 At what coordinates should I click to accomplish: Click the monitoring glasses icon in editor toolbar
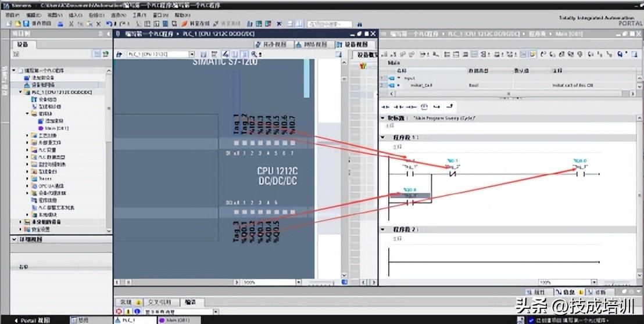[620, 54]
